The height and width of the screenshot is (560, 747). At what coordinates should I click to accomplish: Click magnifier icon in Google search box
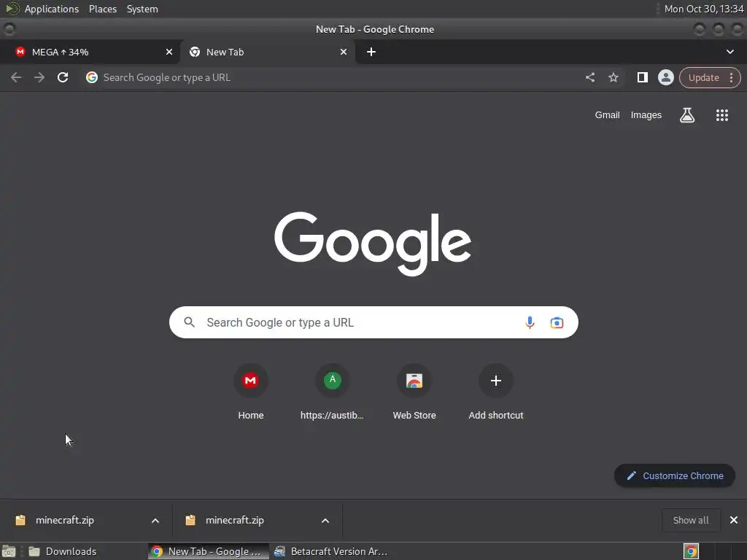click(x=189, y=322)
